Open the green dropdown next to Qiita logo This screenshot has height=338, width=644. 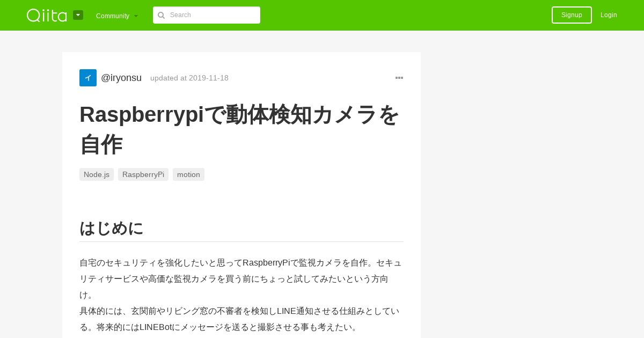(78, 15)
